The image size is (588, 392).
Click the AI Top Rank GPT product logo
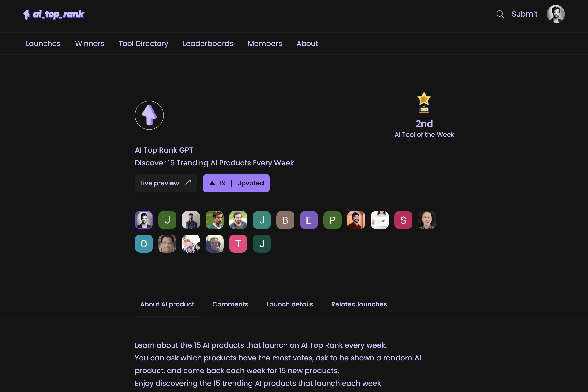149,115
